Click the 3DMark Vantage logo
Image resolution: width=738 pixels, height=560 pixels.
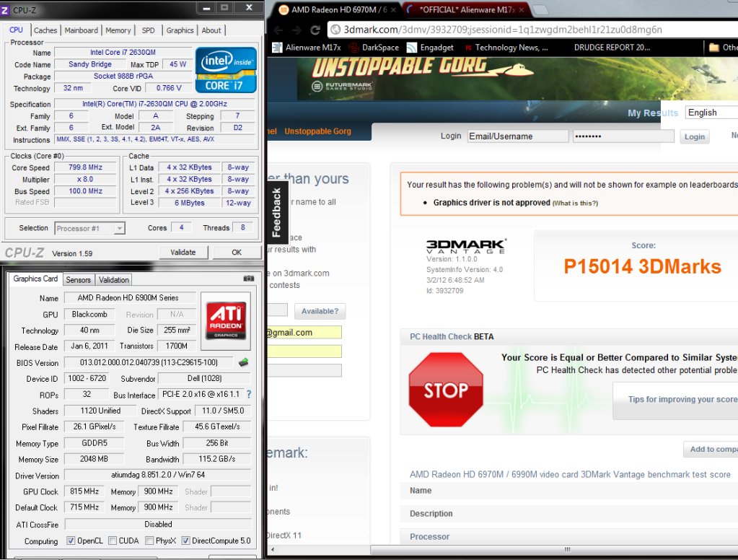point(466,246)
